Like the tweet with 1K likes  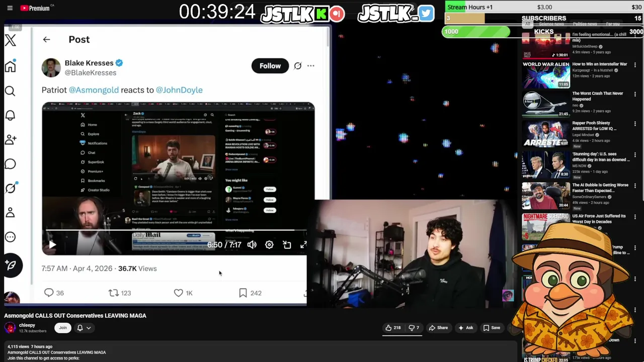(x=183, y=293)
